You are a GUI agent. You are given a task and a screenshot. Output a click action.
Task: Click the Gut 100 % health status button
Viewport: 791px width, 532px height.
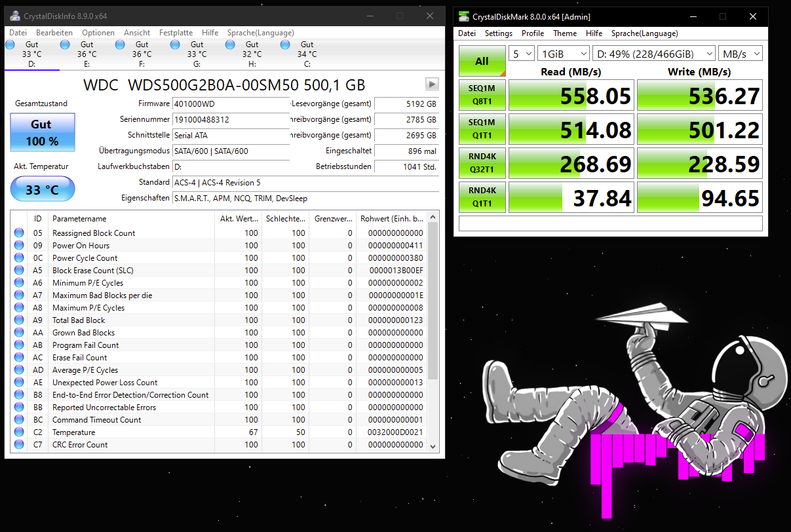tap(43, 132)
